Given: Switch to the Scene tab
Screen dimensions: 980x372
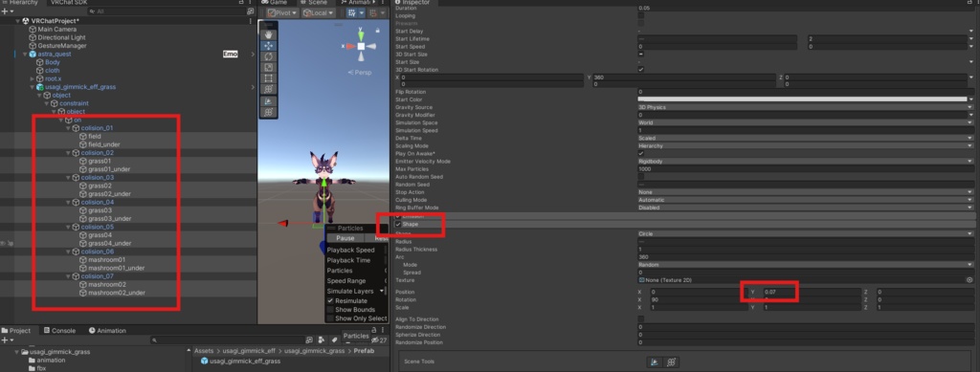Looking at the screenshot, I should pos(314,3).
